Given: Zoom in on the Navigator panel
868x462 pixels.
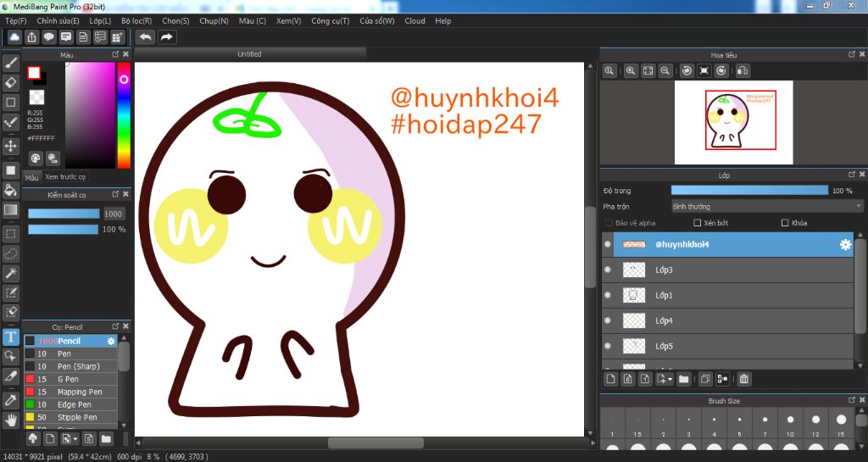Looking at the screenshot, I should click(631, 71).
